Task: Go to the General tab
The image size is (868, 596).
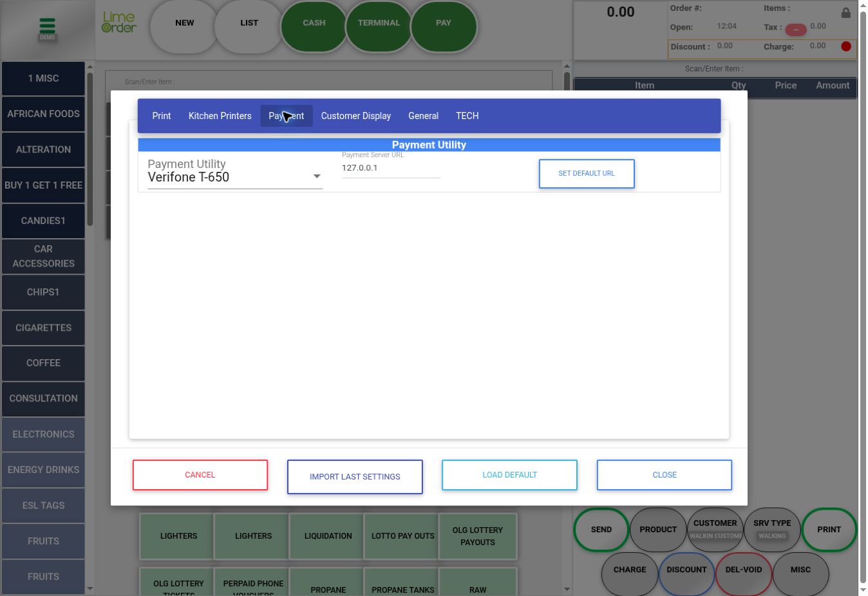Action: (x=423, y=116)
